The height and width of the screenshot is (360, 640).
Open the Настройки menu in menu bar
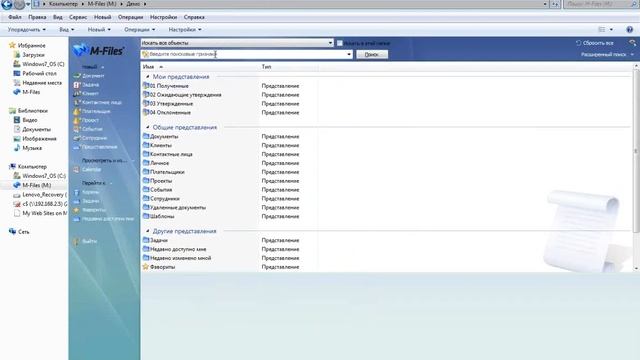[x=163, y=17]
